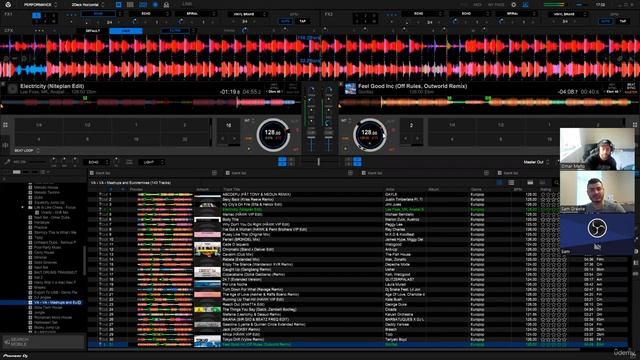Open deck 1 pad mode grid icon
640x360 pixels.
(x=5, y=124)
